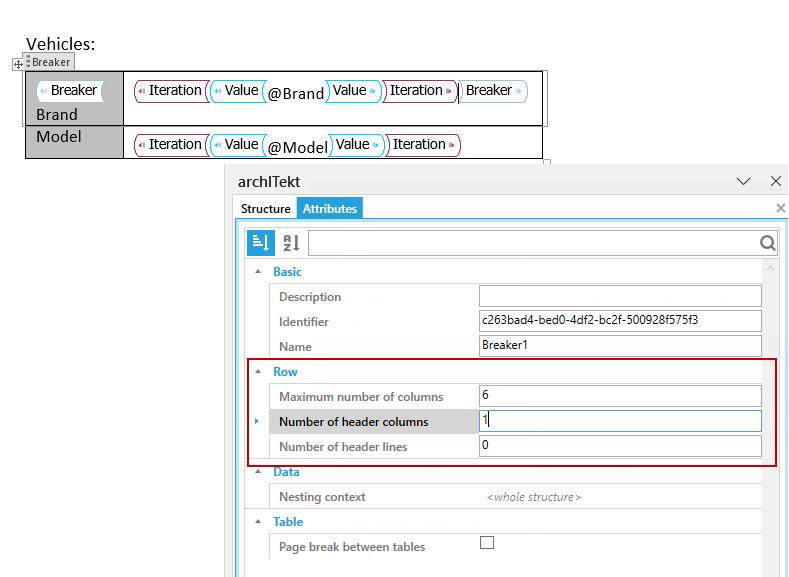Collapse the Basic section
Viewport: 789px width, 577px height.
pos(258,272)
